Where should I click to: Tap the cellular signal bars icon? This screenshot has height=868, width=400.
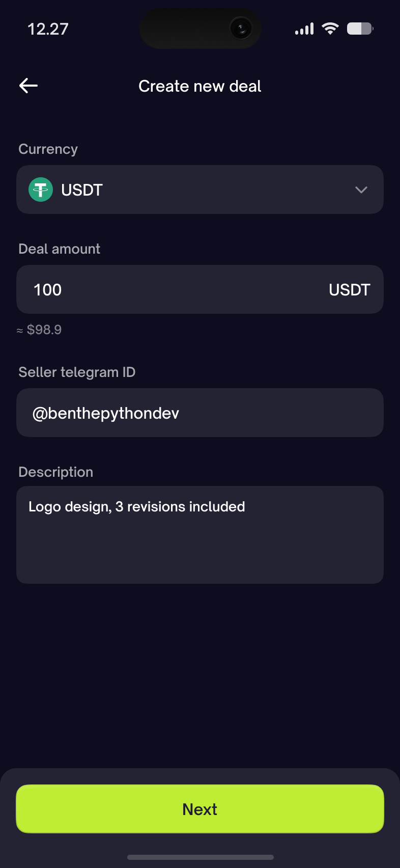tap(304, 29)
